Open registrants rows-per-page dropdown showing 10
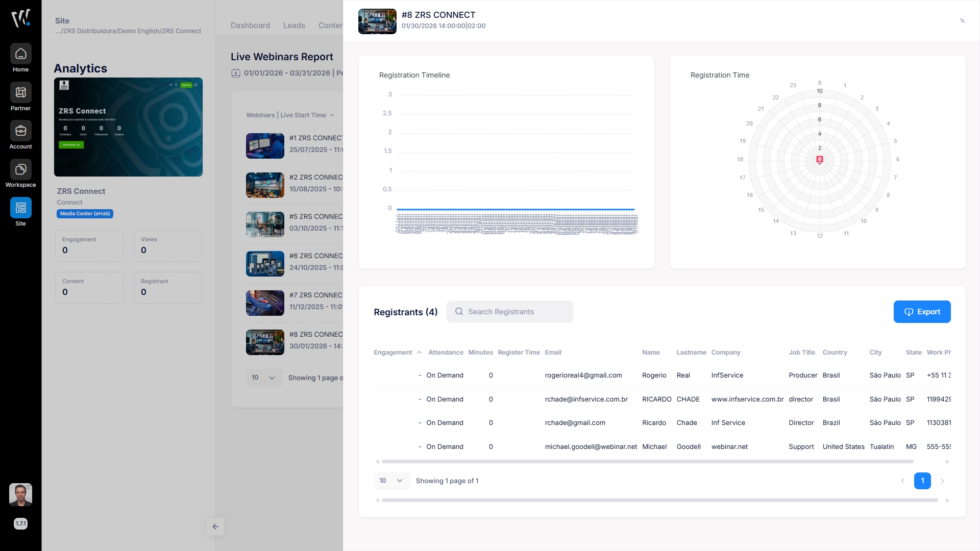Image resolution: width=980 pixels, height=551 pixels. [391, 481]
